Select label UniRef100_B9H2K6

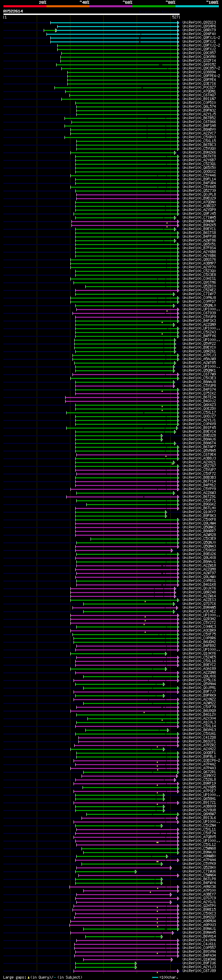click(199, 153)
